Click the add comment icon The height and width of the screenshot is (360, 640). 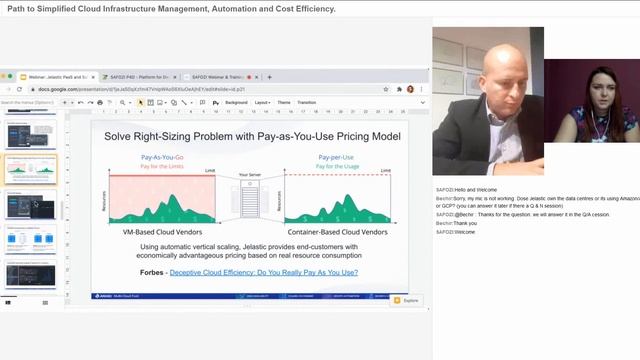202,102
